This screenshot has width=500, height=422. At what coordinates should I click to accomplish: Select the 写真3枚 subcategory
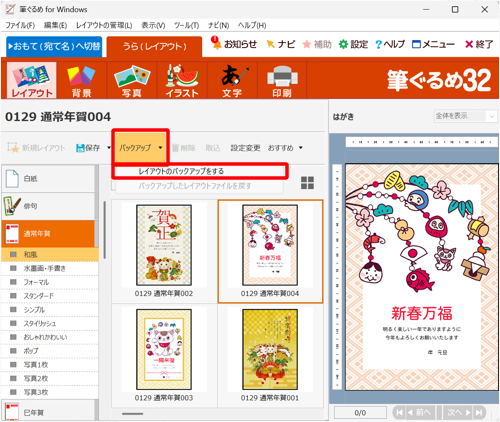50,392
